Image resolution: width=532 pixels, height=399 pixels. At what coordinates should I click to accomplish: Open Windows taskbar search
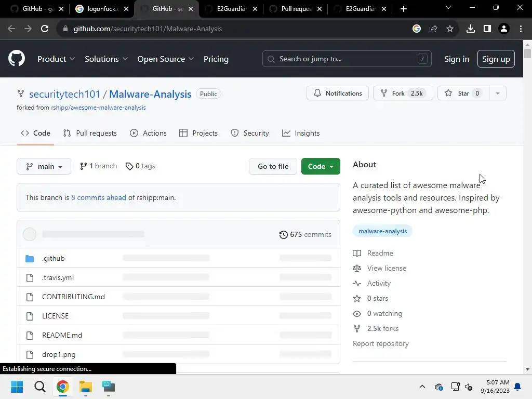coord(39,387)
